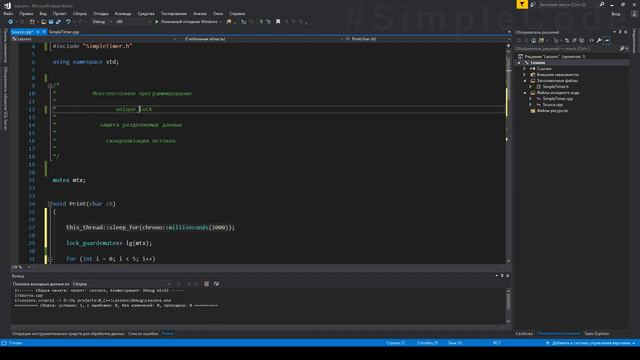
Task: Toggle the Word Wrap icon in the Output panel
Action: pos(216,284)
